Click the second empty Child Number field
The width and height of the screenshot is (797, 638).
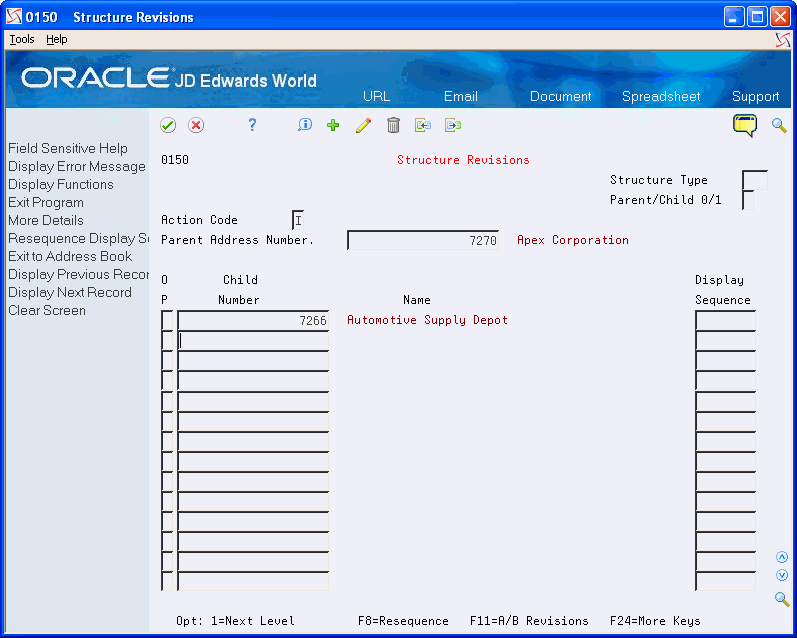point(253,341)
